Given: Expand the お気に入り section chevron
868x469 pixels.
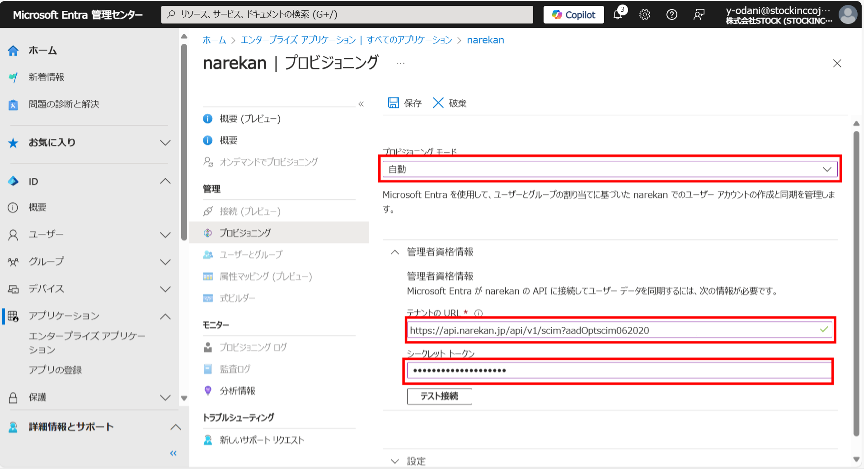Looking at the screenshot, I should click(x=165, y=143).
